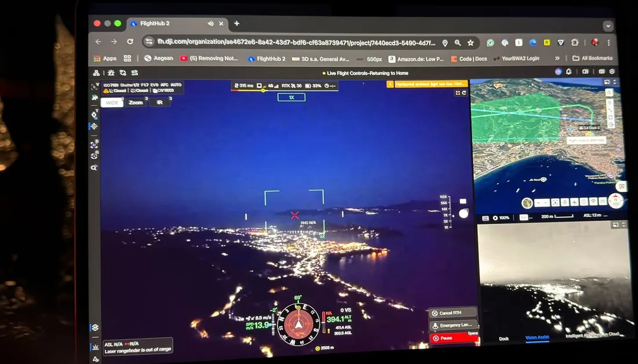Click the 315 ms latency indicator
This screenshot has width=638, height=364.
pyautogui.click(x=244, y=86)
